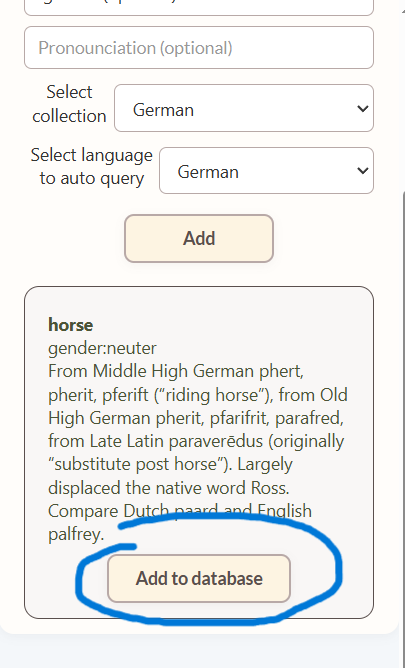Click the 'Select language to auto query' label
405x668 pixels.
[92, 167]
